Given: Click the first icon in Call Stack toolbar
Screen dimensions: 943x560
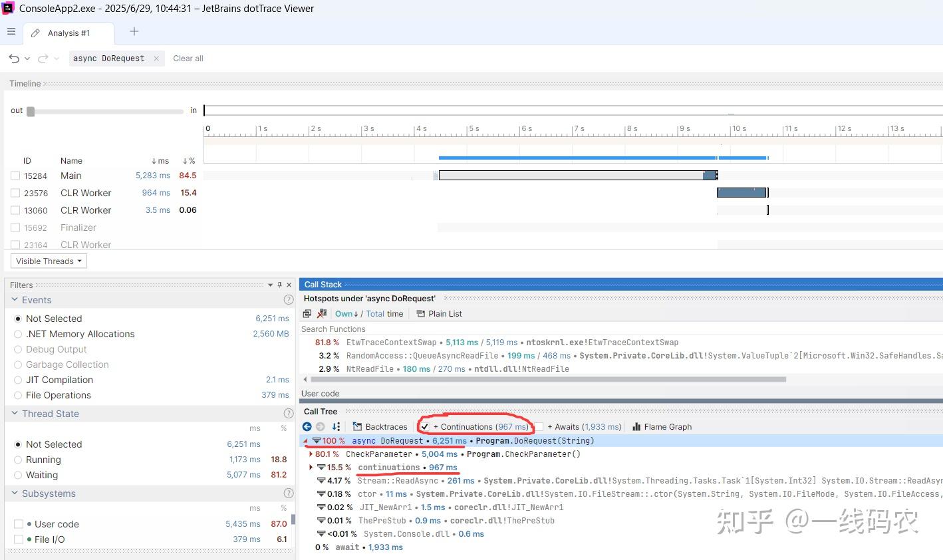Looking at the screenshot, I should pyautogui.click(x=307, y=313).
